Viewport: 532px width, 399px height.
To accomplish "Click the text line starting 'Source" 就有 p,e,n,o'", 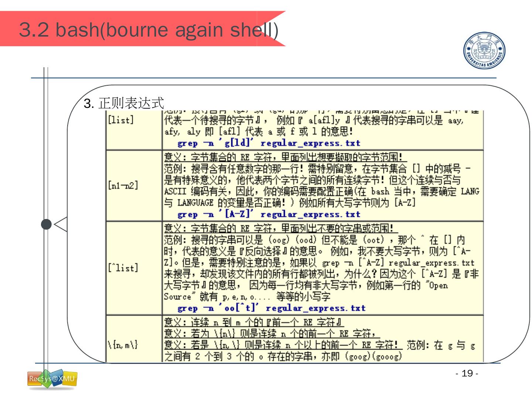I will [247, 297].
